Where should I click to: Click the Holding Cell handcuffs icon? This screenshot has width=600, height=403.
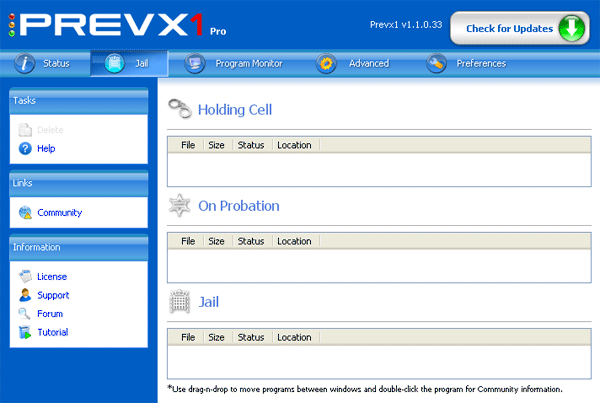pyautogui.click(x=180, y=109)
